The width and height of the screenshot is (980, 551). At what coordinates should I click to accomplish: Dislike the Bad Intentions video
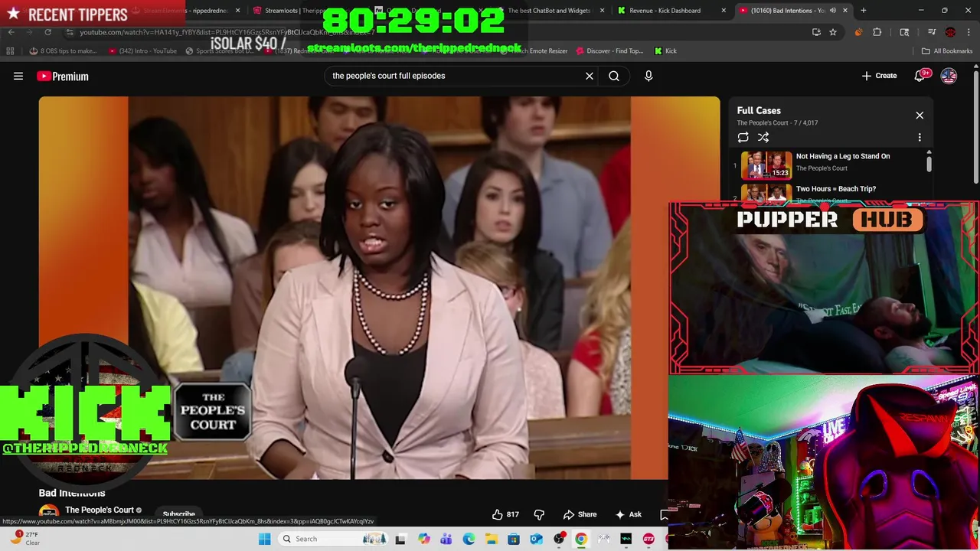539,514
